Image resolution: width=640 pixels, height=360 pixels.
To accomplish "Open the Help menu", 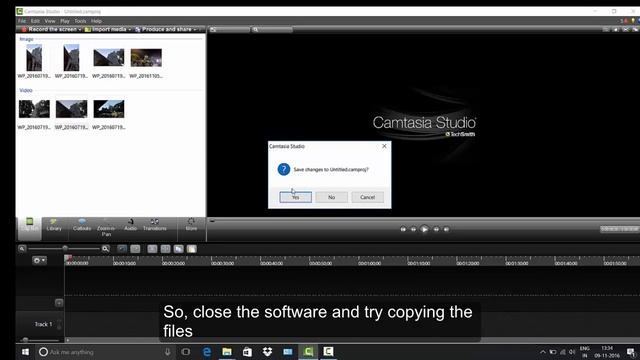I will tap(96, 21).
